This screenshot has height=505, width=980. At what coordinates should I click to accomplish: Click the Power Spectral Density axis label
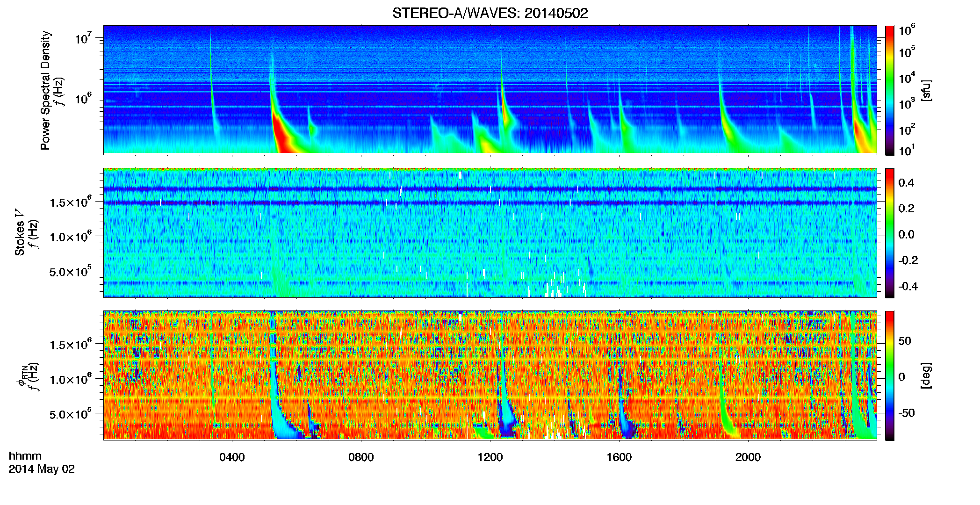pos(45,90)
